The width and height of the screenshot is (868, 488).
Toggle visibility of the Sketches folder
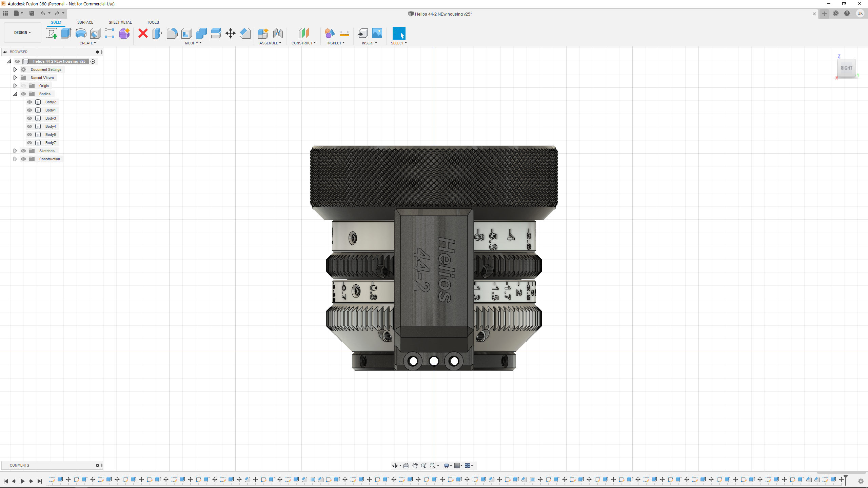click(23, 151)
